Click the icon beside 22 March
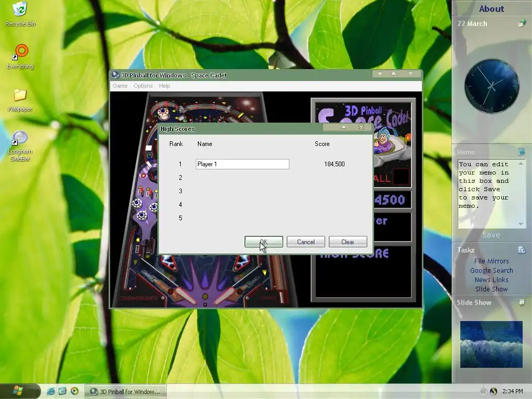 pyautogui.click(x=522, y=23)
